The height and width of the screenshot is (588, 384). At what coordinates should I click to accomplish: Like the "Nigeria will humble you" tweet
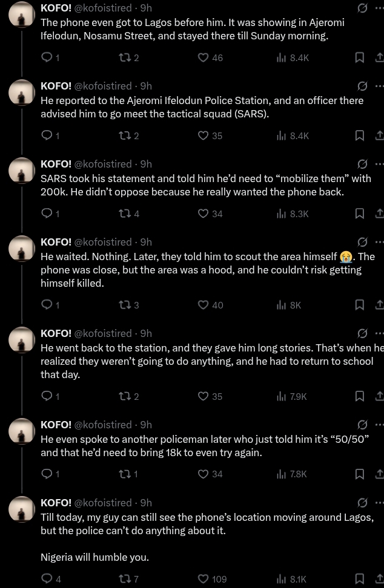[204, 579]
